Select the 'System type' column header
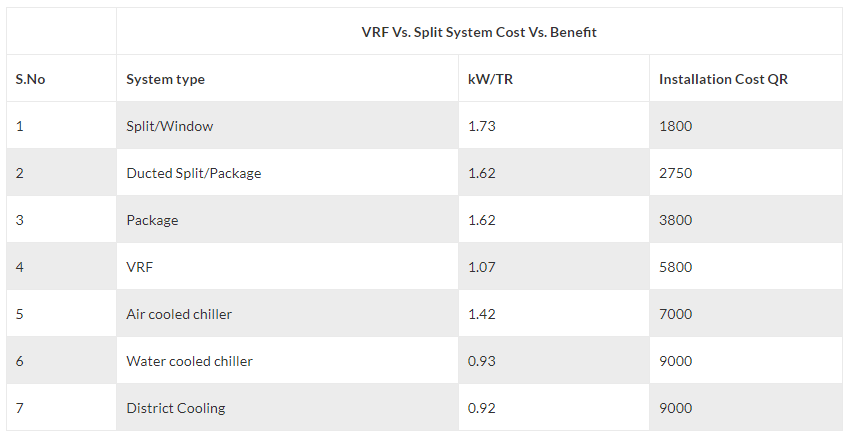850x440 pixels. (165, 79)
